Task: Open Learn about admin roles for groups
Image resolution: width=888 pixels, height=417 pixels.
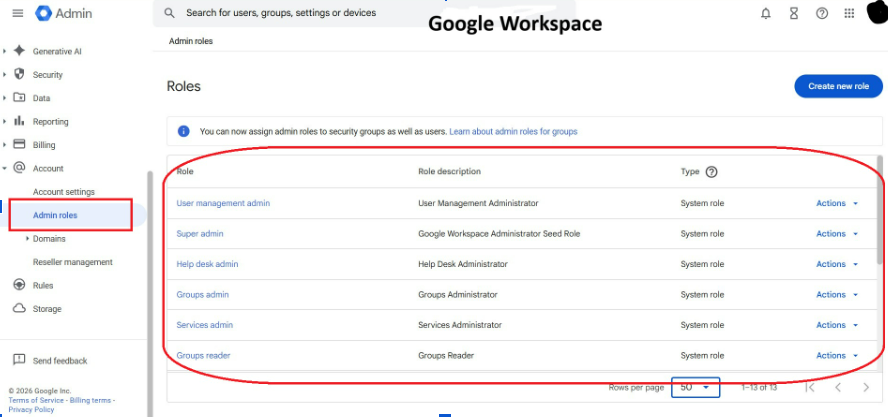Action: pyautogui.click(x=513, y=131)
